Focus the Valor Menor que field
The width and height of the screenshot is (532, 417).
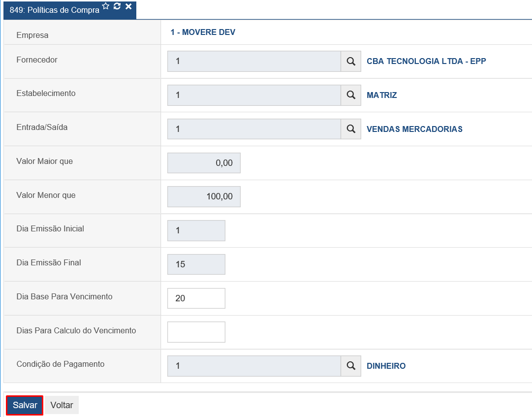click(204, 196)
